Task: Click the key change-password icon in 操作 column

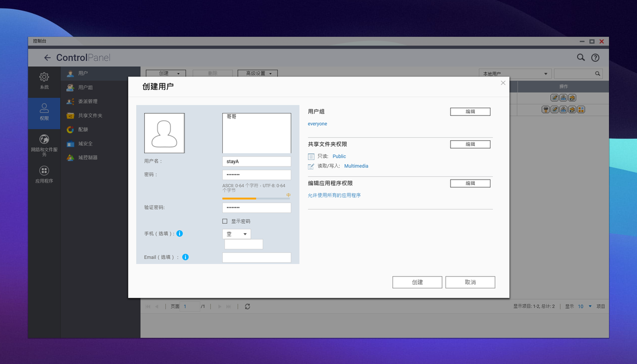Action: 546,109
